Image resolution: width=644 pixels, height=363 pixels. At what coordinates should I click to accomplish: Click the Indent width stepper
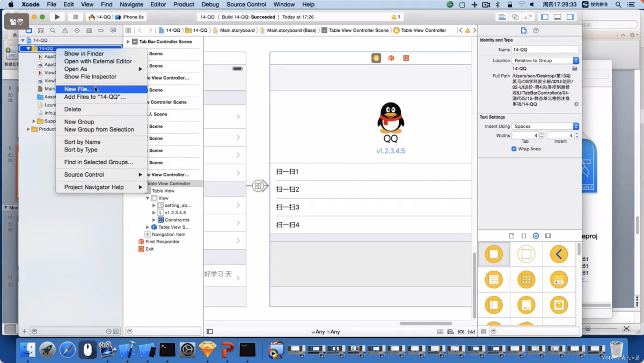[x=577, y=135]
